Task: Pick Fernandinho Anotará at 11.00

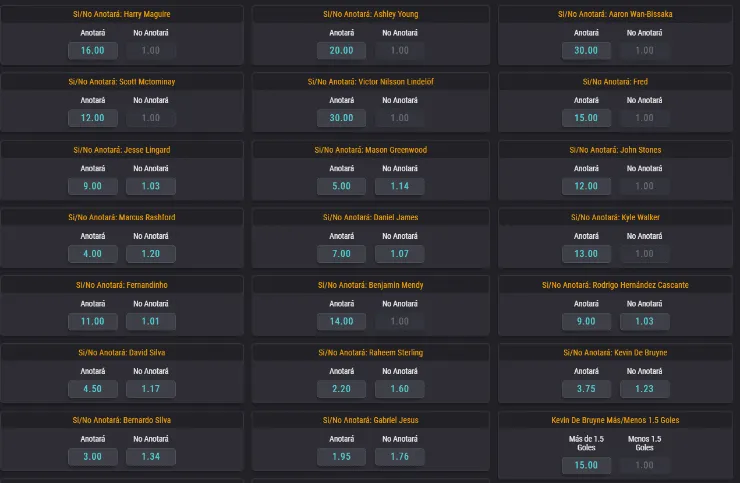Action: (92, 322)
